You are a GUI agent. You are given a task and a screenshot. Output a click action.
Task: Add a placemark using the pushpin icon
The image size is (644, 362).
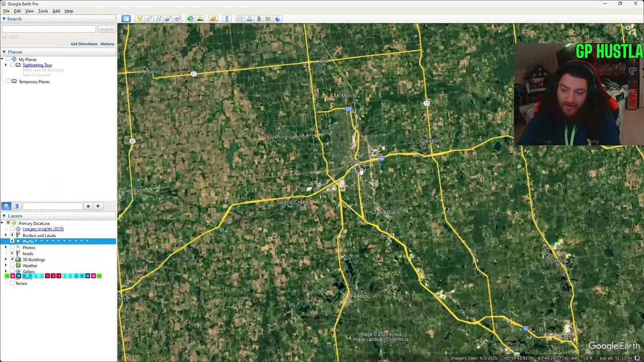click(x=139, y=19)
